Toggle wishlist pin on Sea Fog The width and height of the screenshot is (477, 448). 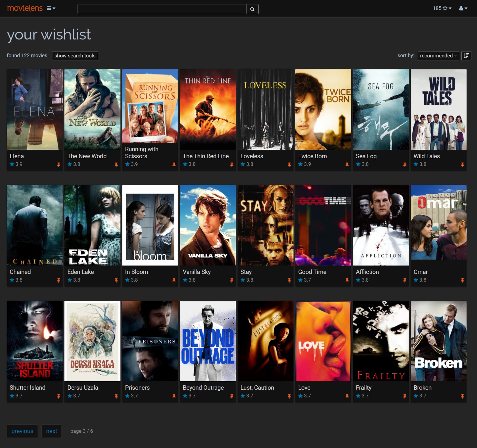[405, 164]
